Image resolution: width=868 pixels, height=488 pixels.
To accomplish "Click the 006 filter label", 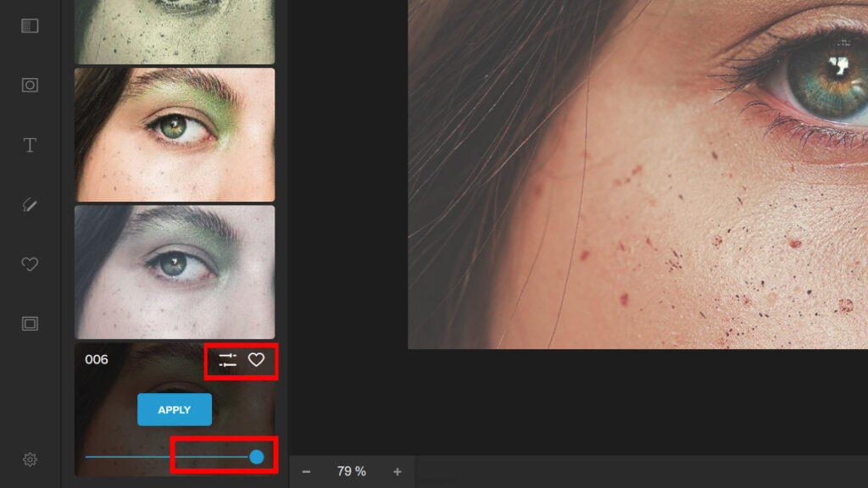I will pyautogui.click(x=97, y=359).
